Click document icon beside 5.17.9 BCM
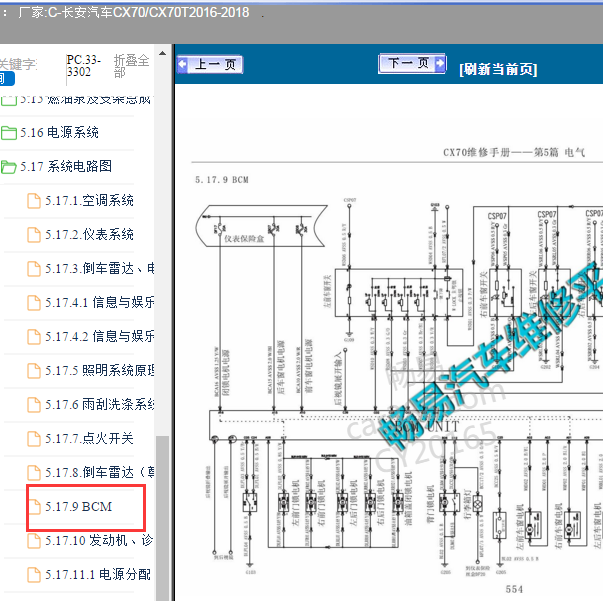Viewport: 603px width, 601px height. [34, 506]
